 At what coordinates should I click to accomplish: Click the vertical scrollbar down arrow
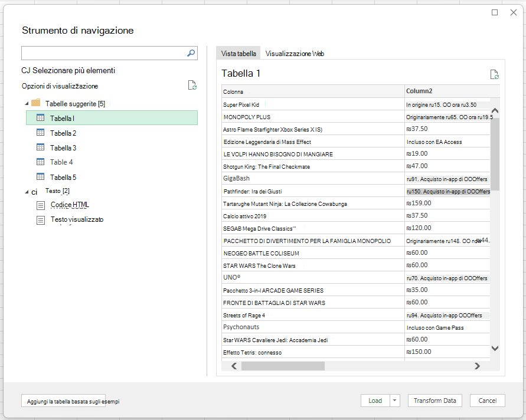pyautogui.click(x=495, y=348)
